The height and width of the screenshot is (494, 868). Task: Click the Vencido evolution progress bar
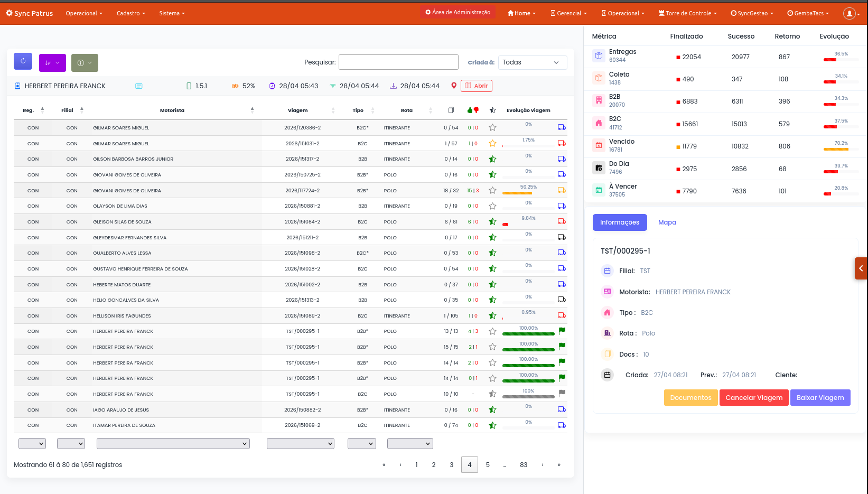click(841, 149)
